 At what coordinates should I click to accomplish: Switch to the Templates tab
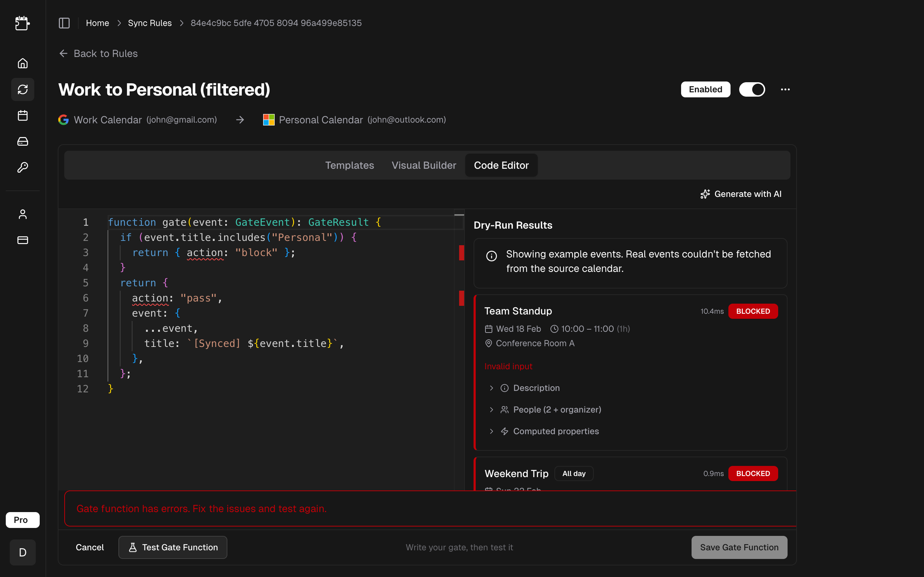pyautogui.click(x=349, y=165)
